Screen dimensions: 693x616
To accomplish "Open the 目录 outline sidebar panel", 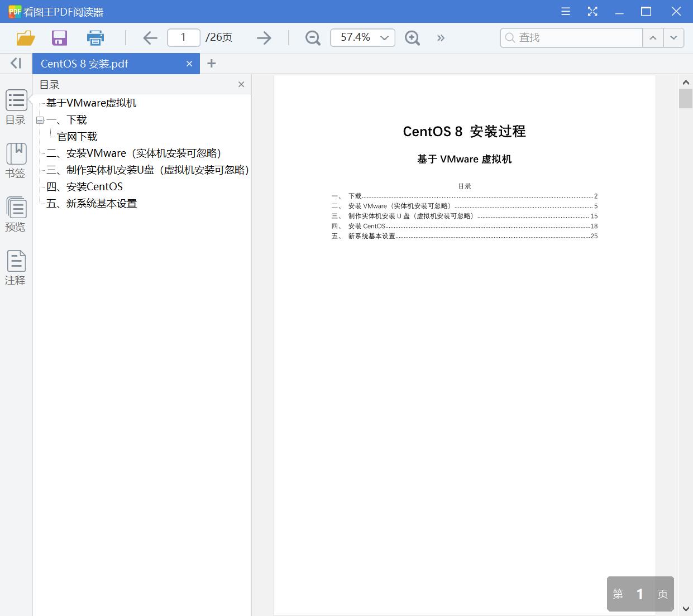I will [x=16, y=107].
